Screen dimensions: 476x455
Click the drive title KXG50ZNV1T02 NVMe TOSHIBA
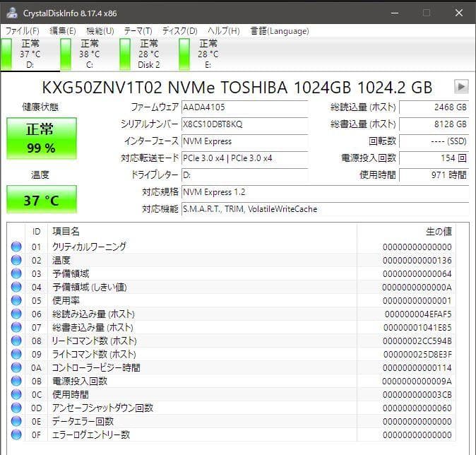tap(237, 87)
